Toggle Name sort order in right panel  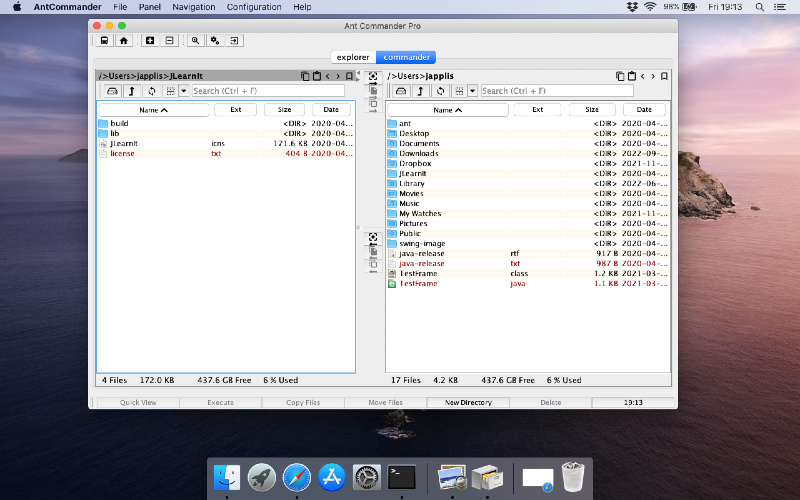click(447, 110)
